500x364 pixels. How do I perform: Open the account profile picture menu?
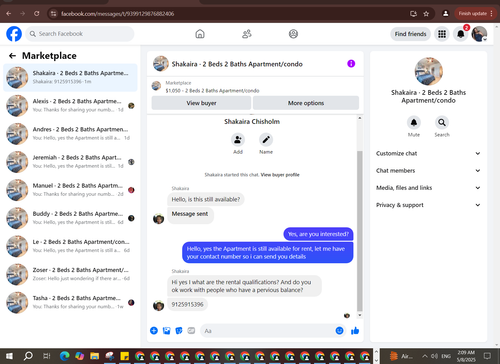tap(479, 34)
